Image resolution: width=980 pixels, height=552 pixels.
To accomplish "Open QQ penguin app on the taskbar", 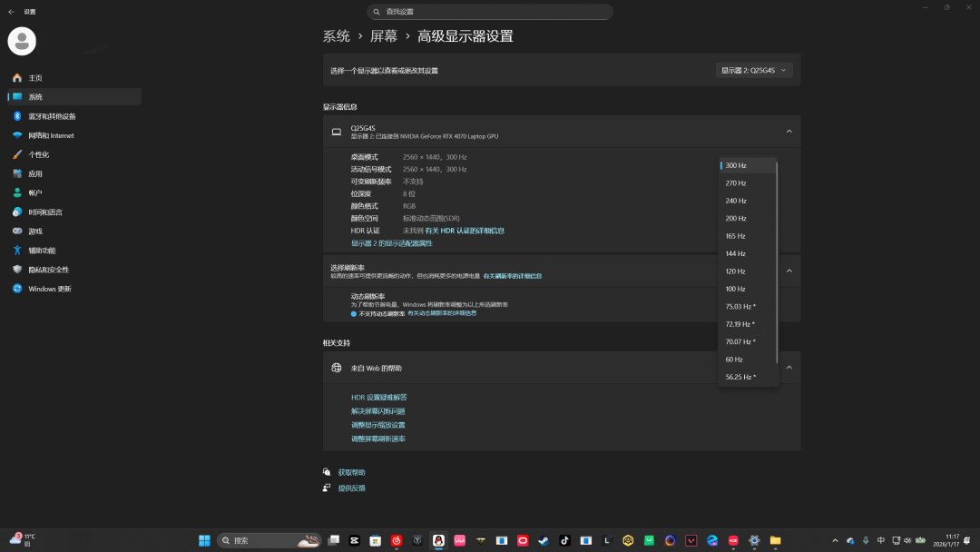I will coord(438,540).
